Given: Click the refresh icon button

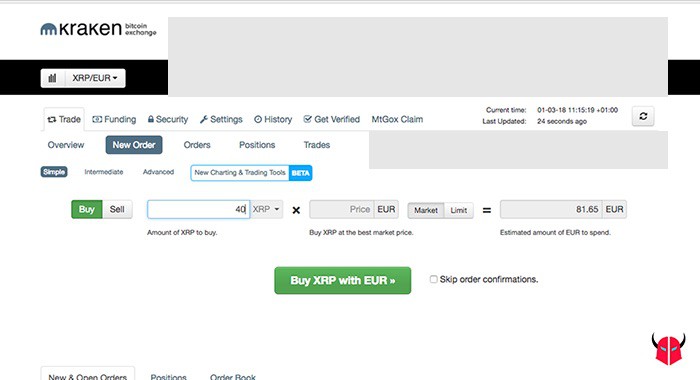Looking at the screenshot, I should (x=643, y=116).
